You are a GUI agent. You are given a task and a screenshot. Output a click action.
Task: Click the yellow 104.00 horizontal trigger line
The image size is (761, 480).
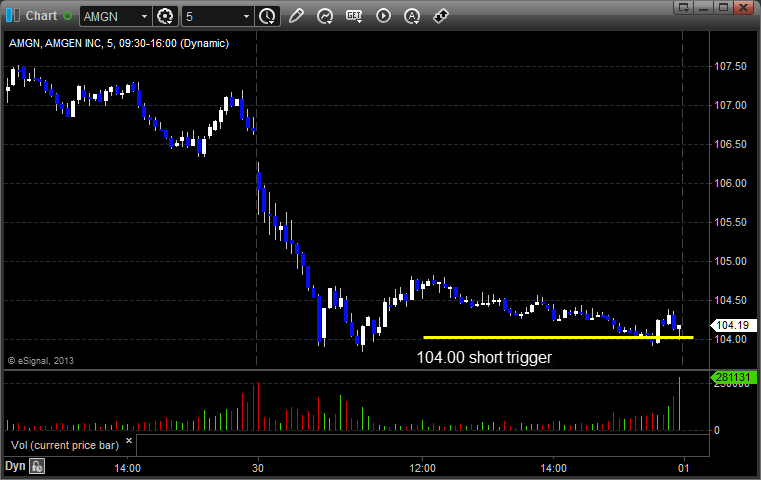(x=558, y=337)
